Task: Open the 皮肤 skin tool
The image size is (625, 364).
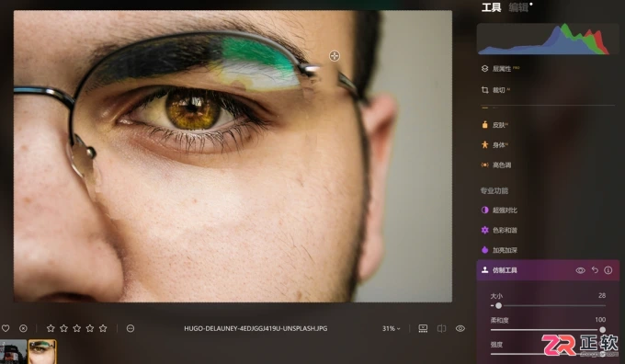Action: click(x=494, y=125)
